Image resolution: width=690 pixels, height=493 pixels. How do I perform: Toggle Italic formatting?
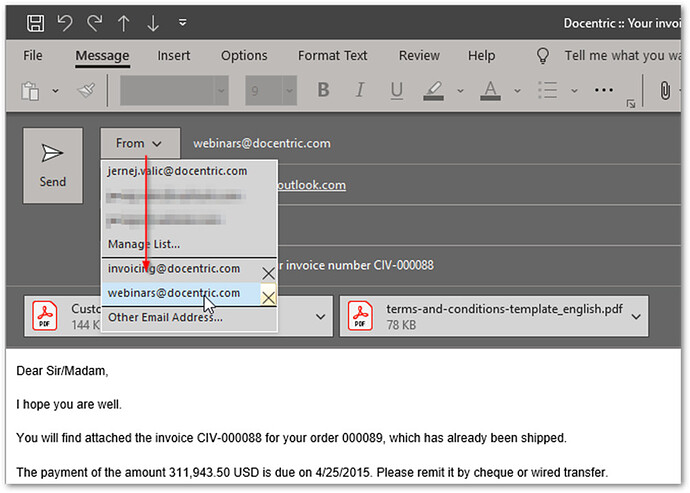click(360, 91)
